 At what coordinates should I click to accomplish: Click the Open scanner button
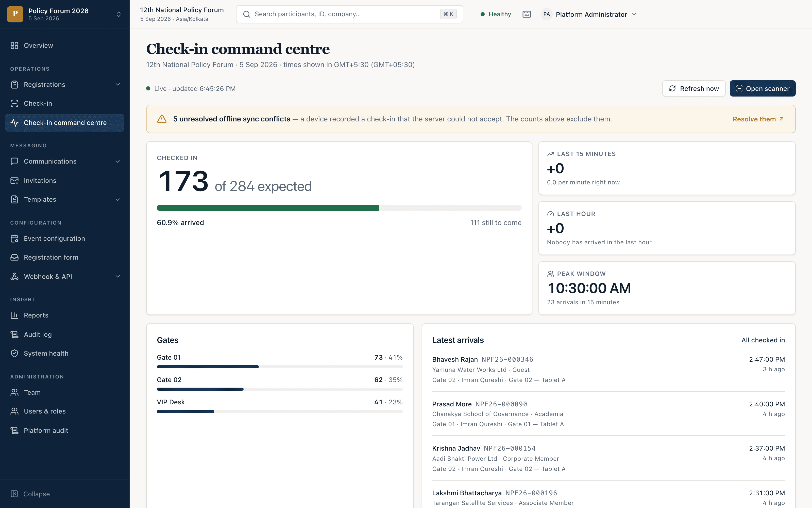point(762,88)
